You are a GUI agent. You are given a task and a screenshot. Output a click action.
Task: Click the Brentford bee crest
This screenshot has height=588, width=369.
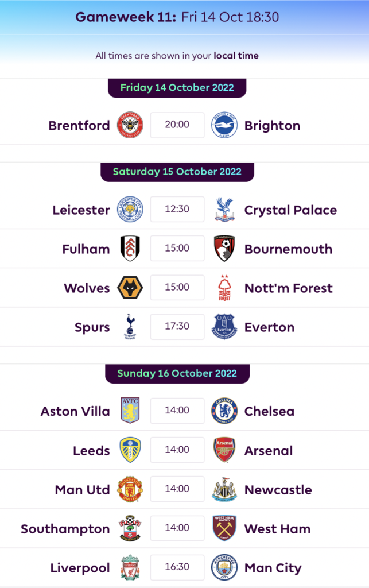click(x=130, y=125)
